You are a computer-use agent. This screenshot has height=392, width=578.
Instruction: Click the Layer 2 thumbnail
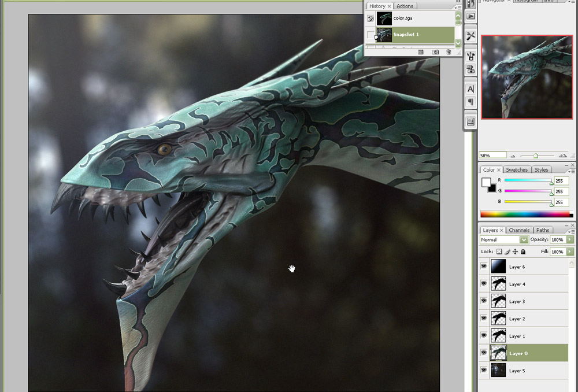click(498, 318)
